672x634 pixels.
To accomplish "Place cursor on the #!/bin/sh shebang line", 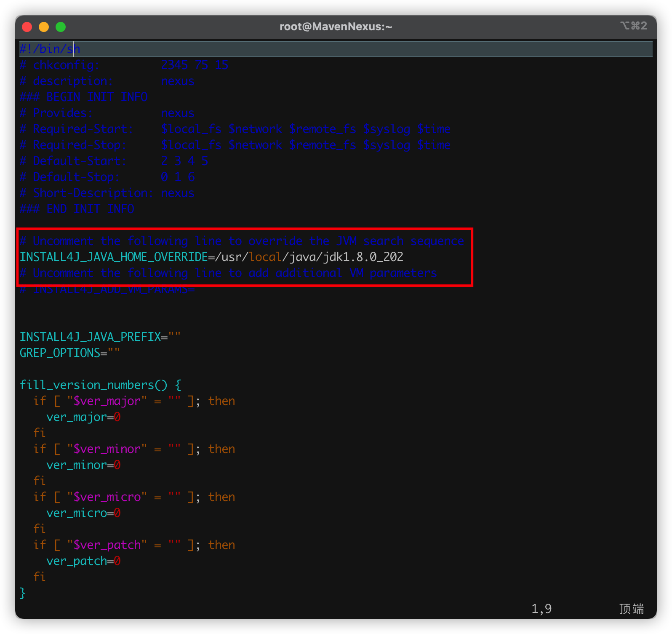I will point(50,49).
